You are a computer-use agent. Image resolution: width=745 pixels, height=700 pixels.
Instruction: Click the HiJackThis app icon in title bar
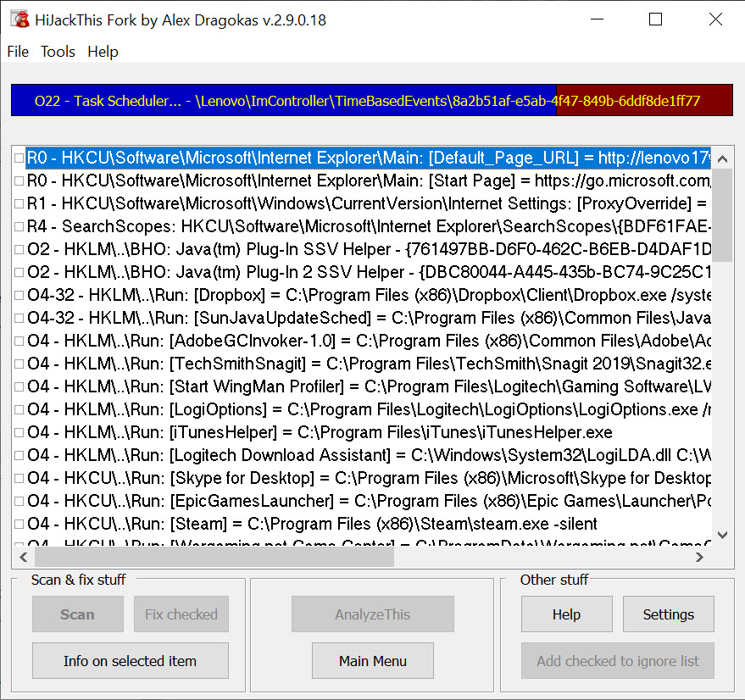20,19
